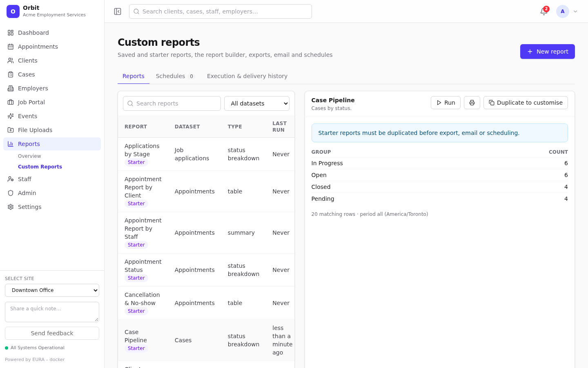
Task: Open the Dashboard icon in the sidebar
Action: (11, 33)
